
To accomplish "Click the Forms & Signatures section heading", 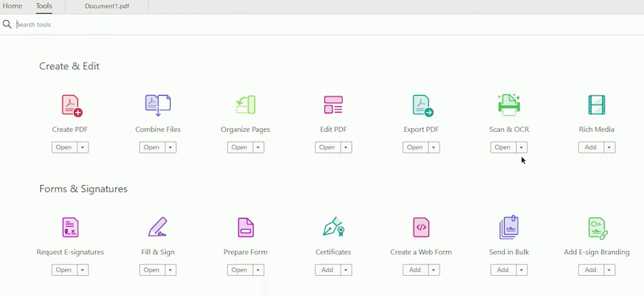I will pos(84,189).
